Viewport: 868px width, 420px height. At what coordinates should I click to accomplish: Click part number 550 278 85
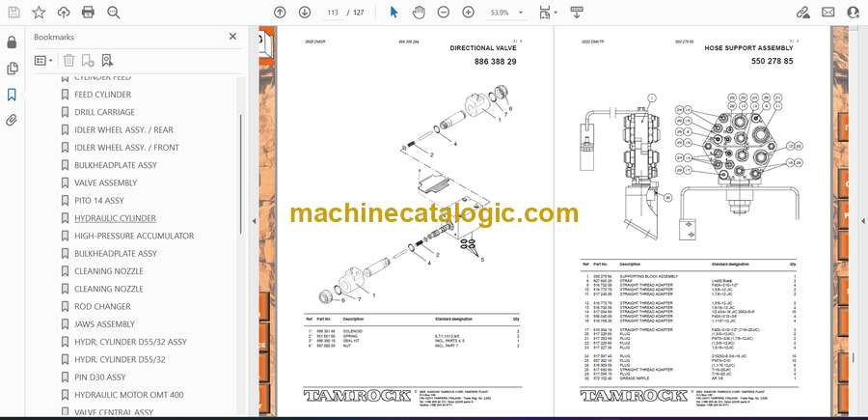(x=773, y=62)
